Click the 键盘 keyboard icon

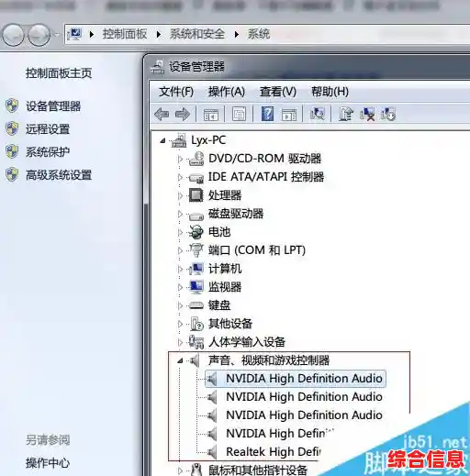pyautogui.click(x=196, y=305)
